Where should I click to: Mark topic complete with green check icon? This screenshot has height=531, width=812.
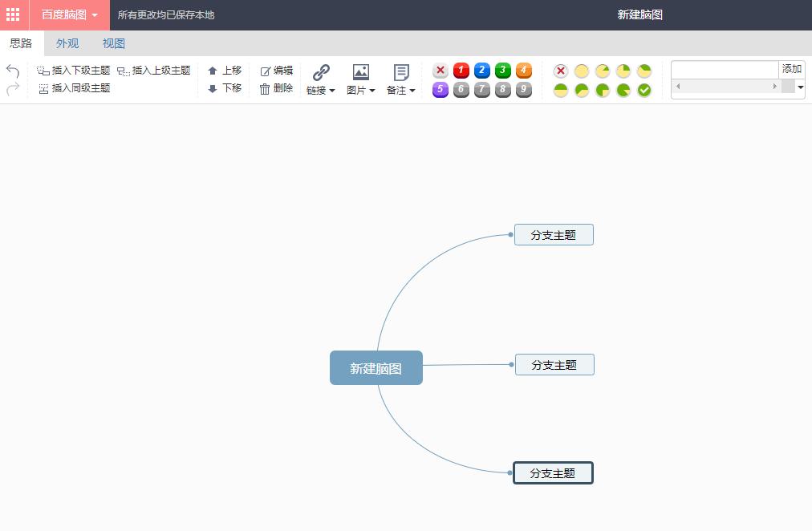(643, 90)
